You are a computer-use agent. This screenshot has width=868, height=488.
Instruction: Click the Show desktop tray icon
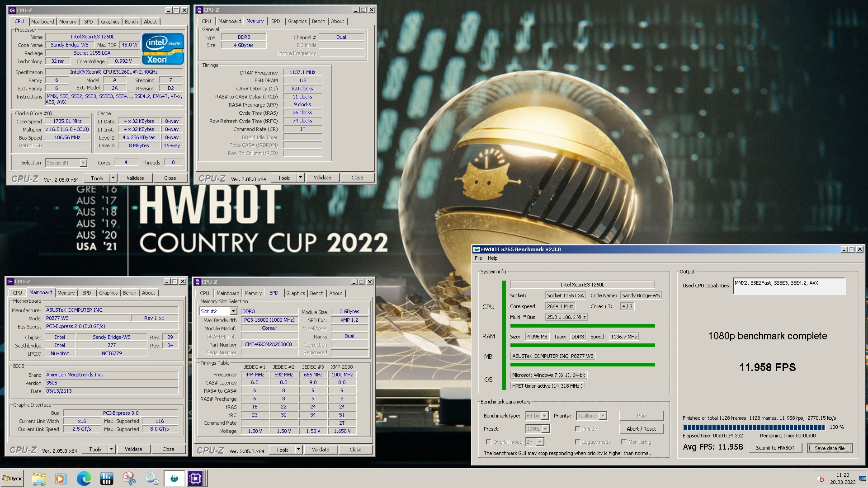click(x=863, y=479)
